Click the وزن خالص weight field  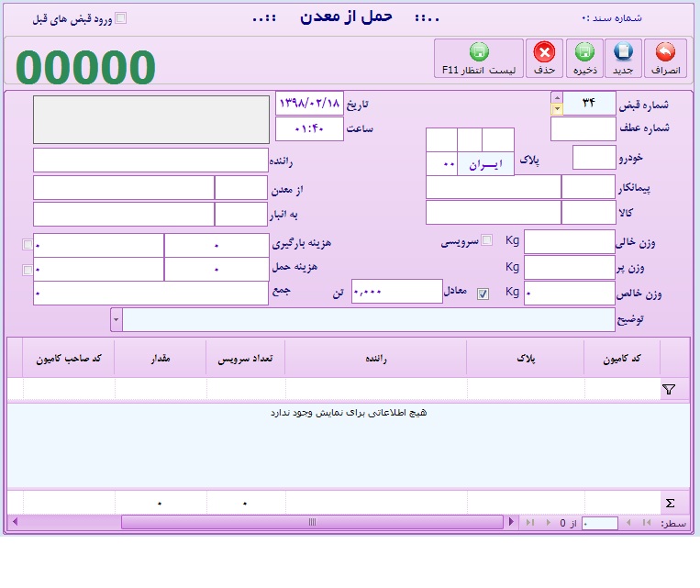[x=569, y=294]
